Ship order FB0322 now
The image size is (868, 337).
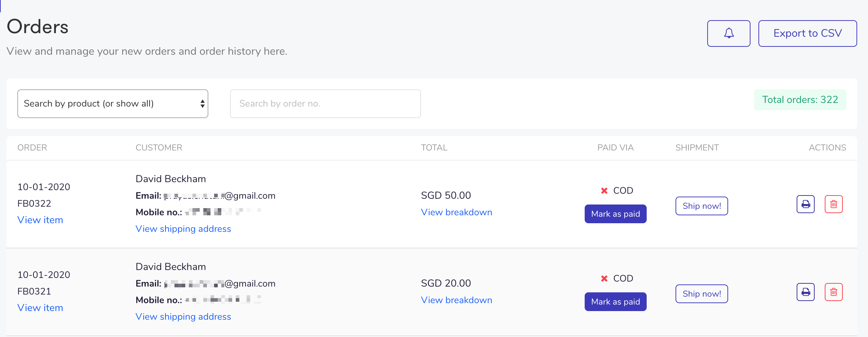pos(702,206)
